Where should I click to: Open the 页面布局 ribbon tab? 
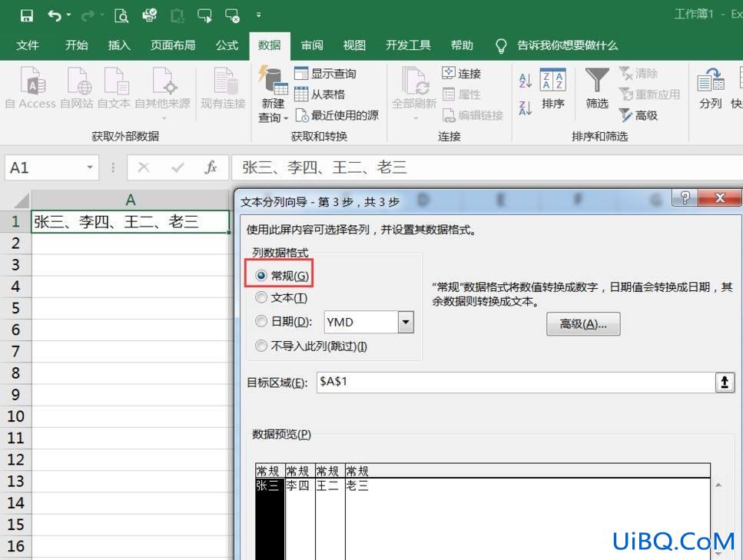pos(173,45)
